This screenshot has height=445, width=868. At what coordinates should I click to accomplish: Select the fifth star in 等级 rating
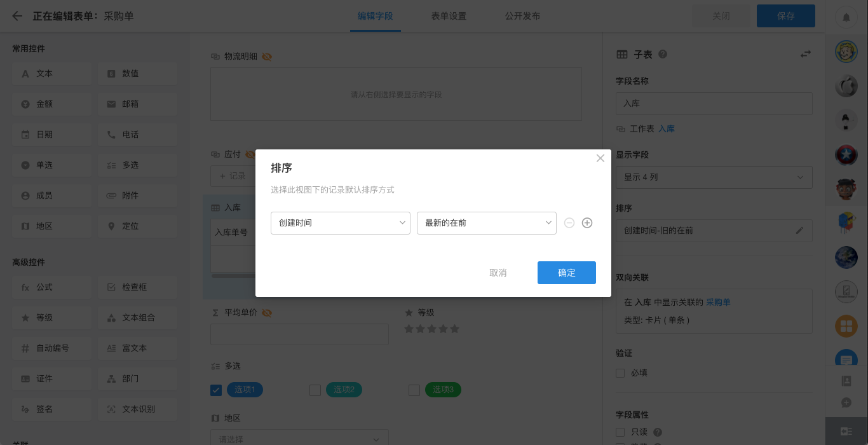coord(454,329)
